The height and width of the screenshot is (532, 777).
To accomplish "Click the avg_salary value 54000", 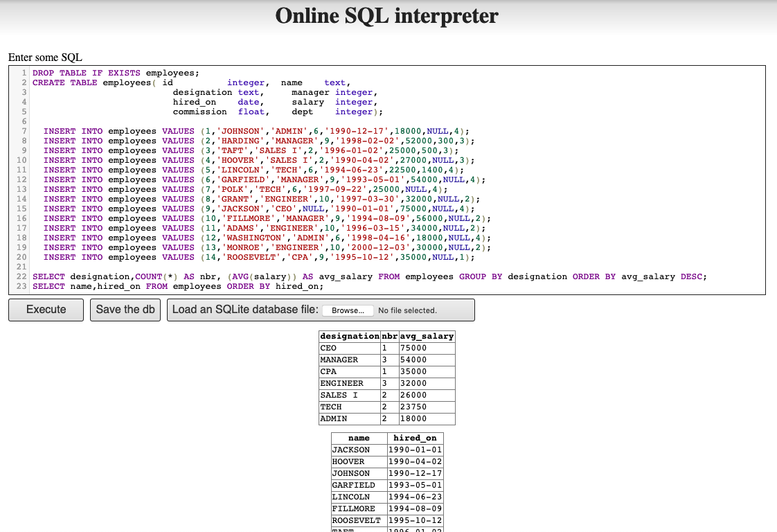I will pyautogui.click(x=427, y=360).
